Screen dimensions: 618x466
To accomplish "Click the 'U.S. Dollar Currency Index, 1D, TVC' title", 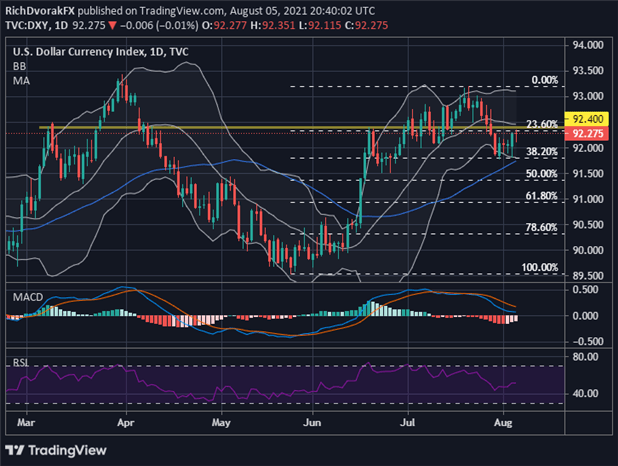I will [101, 52].
